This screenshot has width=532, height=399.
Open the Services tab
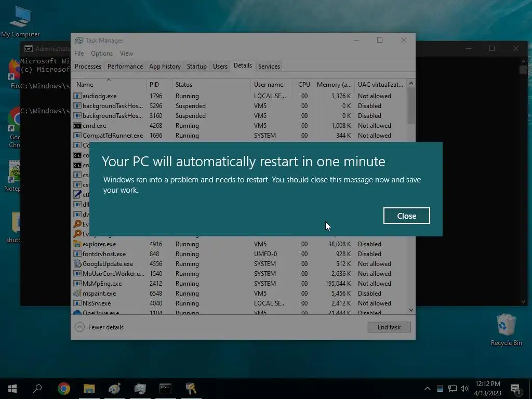coord(269,66)
